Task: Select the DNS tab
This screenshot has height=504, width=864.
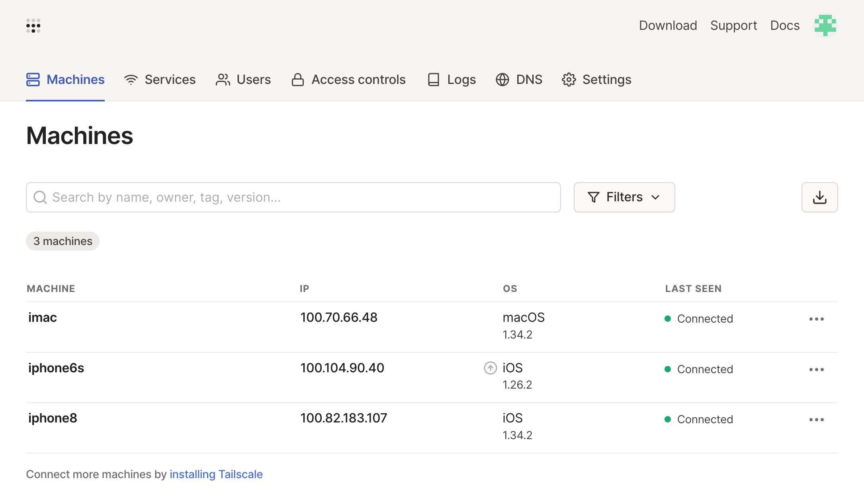Action: click(519, 80)
